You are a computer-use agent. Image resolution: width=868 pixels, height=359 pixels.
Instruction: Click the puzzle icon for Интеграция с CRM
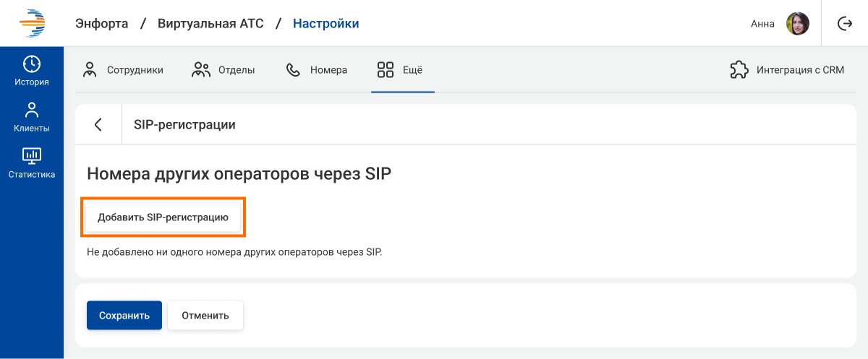[x=739, y=70]
